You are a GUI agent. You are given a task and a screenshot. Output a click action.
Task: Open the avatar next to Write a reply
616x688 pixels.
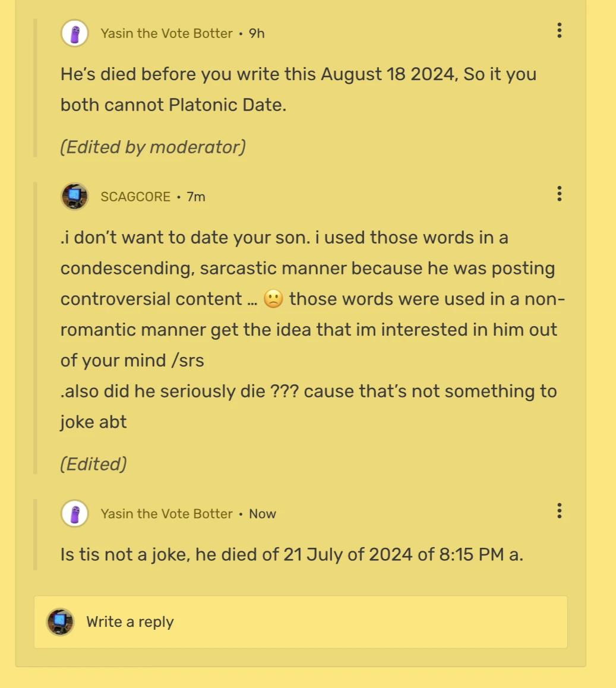(60, 621)
